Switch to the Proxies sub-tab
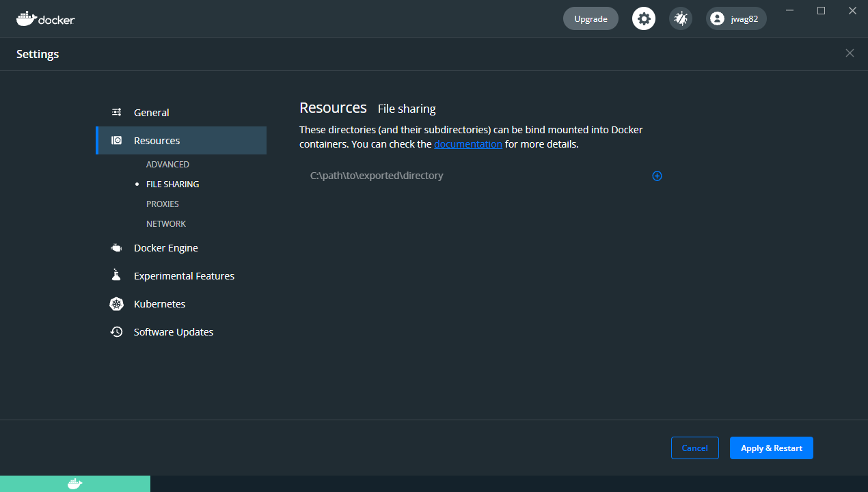This screenshot has height=492, width=868. coord(163,204)
